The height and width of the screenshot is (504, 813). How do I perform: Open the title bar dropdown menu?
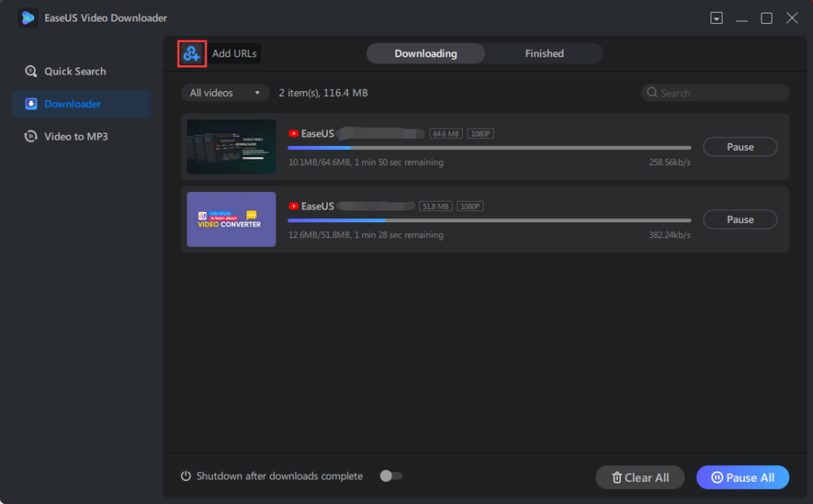coord(716,17)
